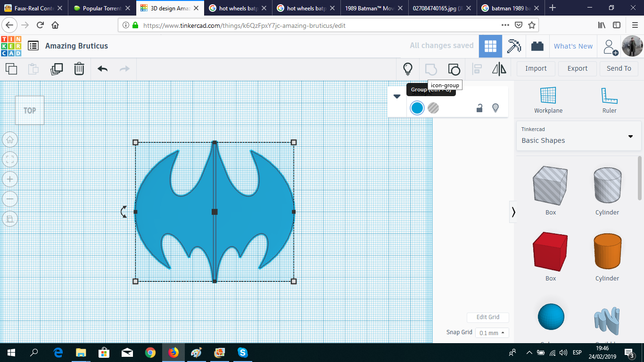Open the Bricks mode icon
Viewport: 644px width, 362px height.
click(537, 46)
